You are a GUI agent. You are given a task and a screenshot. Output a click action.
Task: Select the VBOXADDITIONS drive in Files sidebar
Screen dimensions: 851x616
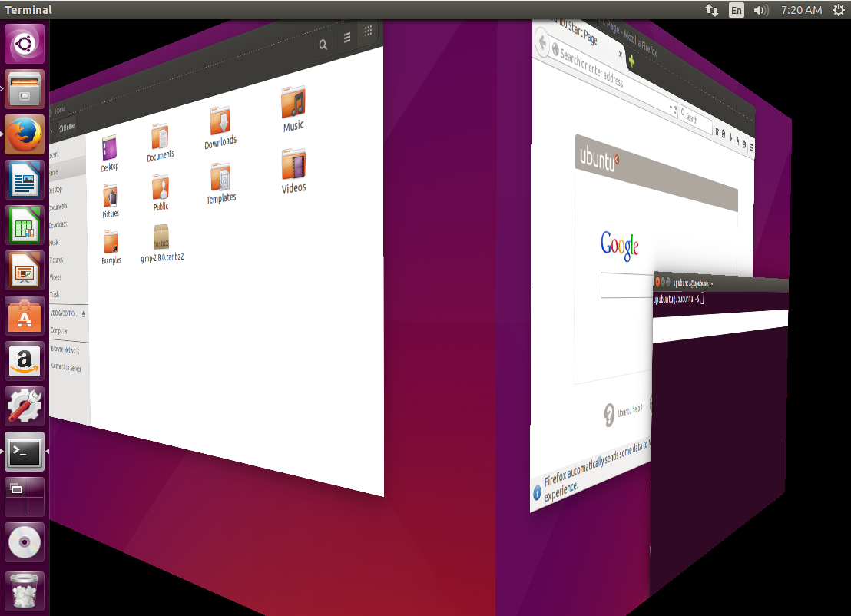(x=64, y=313)
